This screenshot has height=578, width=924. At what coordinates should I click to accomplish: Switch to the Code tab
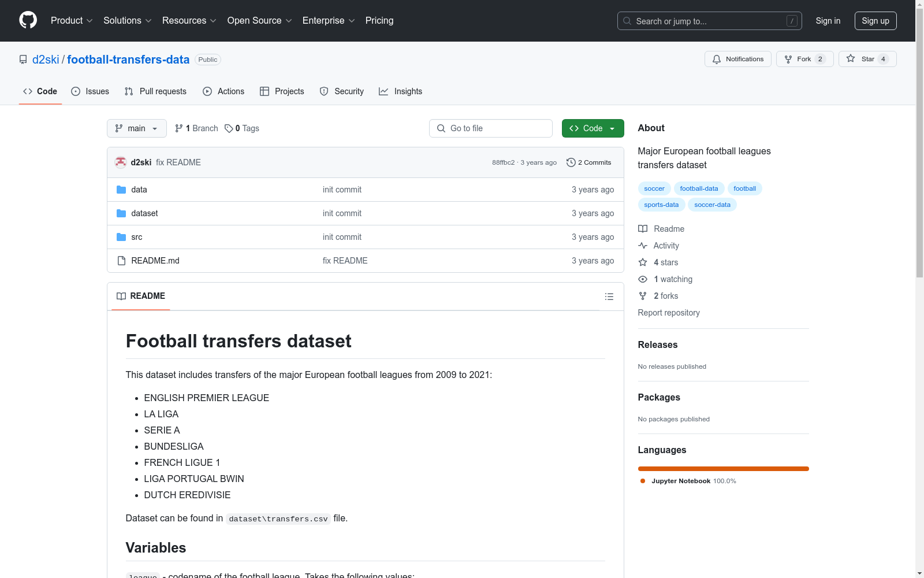click(40, 91)
